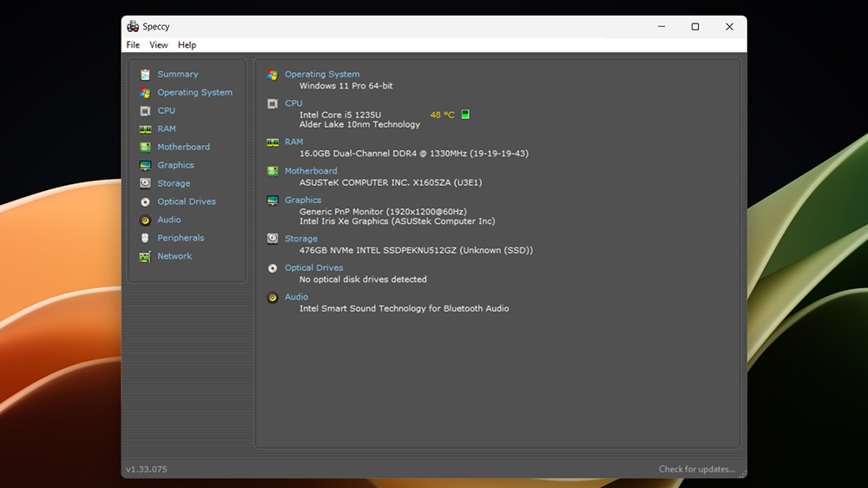Click the Motherboard icon in sidebar
This screenshot has width=868, height=488.
tap(145, 147)
